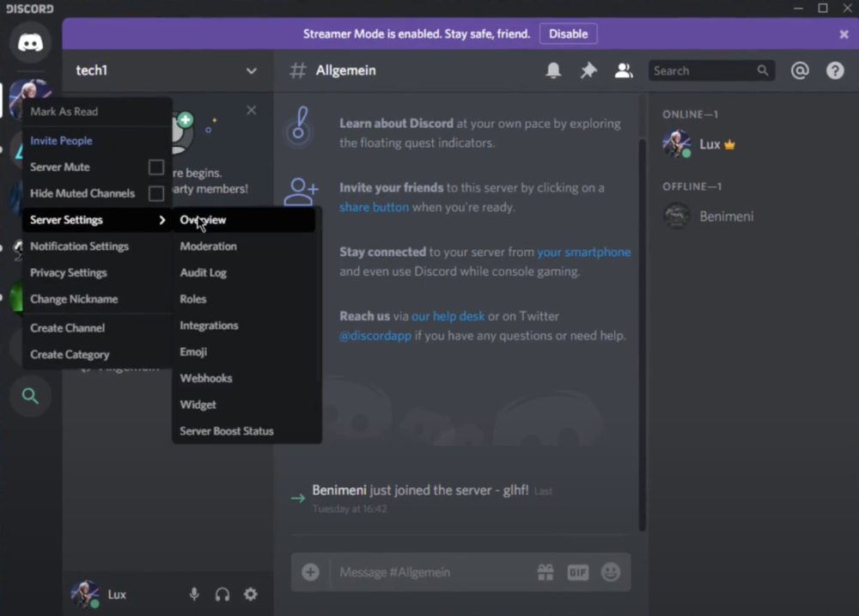Deafen using the headphones icon

point(222,595)
